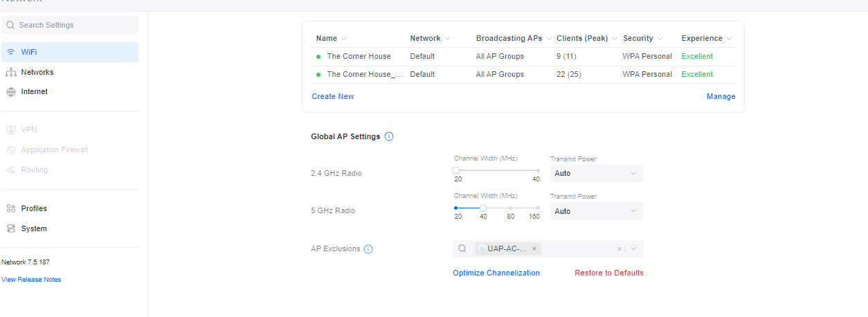The height and width of the screenshot is (317, 868).
Task: Click the Profiles icon in sidebar
Action: coord(10,208)
